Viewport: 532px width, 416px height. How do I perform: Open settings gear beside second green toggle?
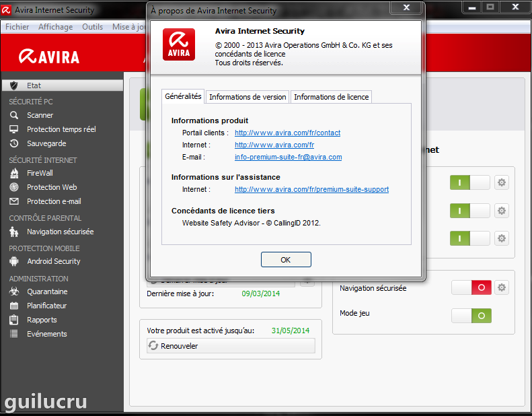502,211
